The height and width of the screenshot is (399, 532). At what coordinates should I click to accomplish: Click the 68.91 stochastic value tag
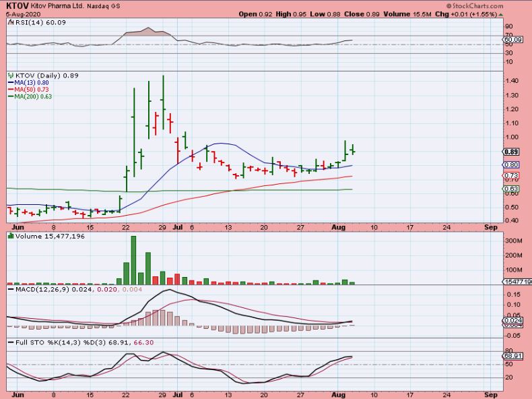click(x=513, y=356)
